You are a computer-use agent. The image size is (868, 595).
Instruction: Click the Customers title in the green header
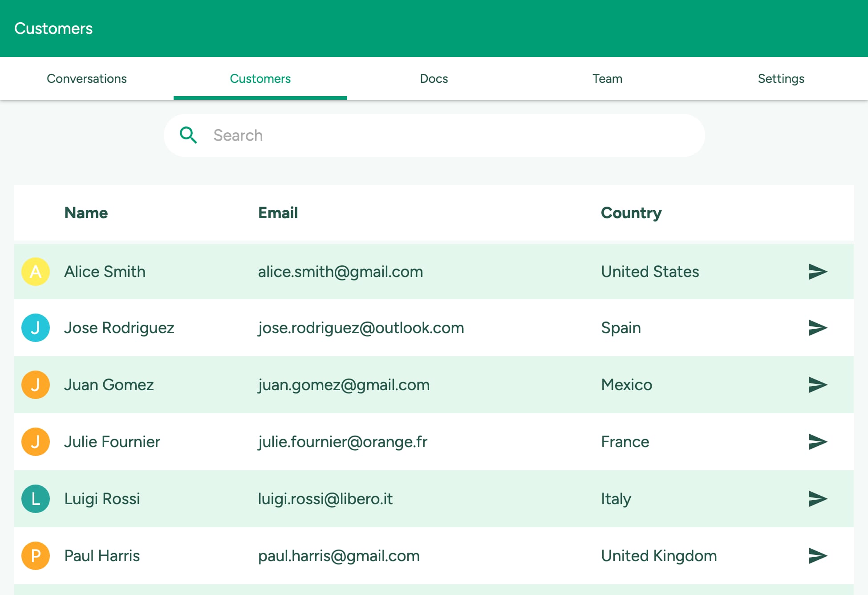53,29
